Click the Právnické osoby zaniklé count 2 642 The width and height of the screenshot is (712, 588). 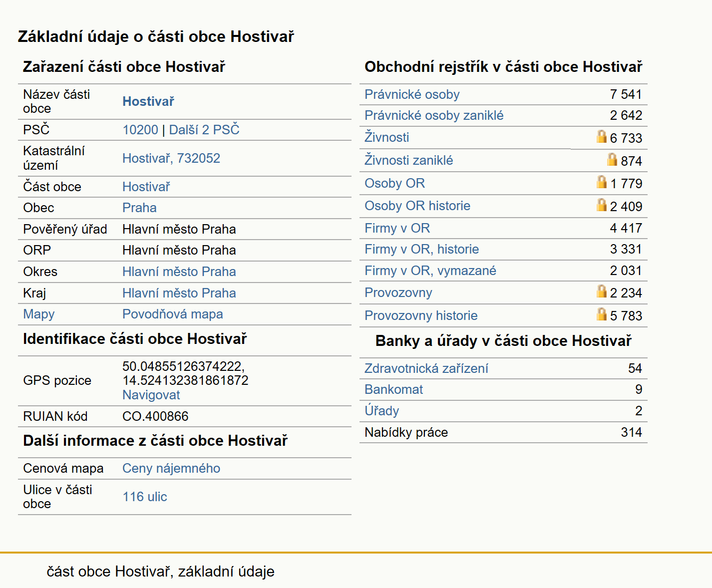pyautogui.click(x=626, y=115)
